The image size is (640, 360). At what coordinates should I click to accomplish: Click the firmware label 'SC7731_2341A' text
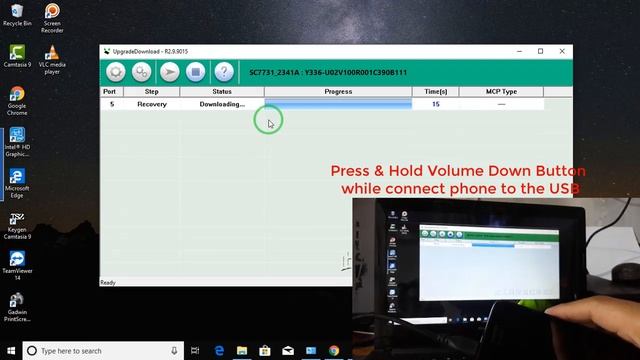point(274,72)
